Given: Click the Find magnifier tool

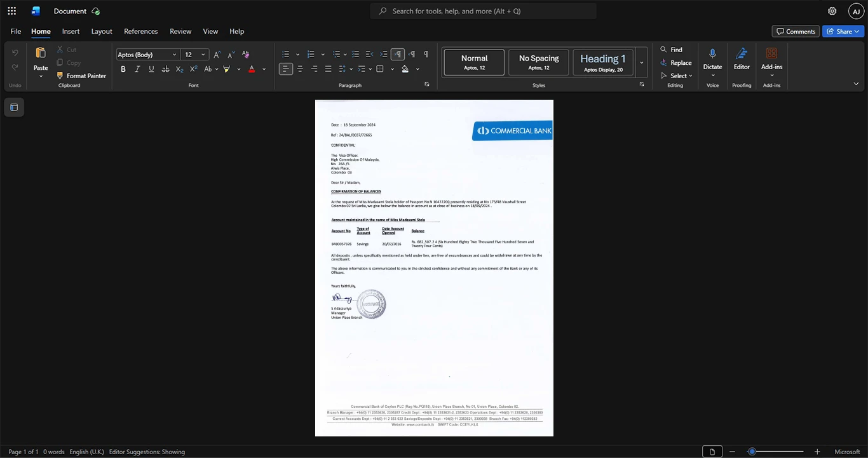Looking at the screenshot, I should 671,50.
